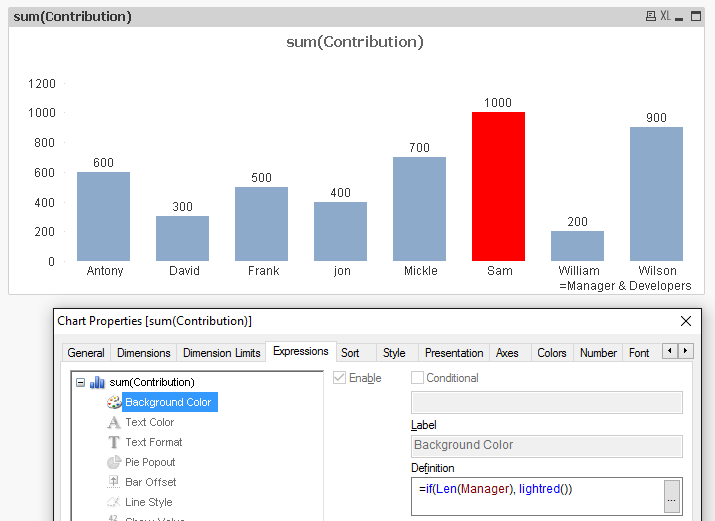Select the Background Color palette icon
This screenshot has height=521, width=715.
[114, 402]
